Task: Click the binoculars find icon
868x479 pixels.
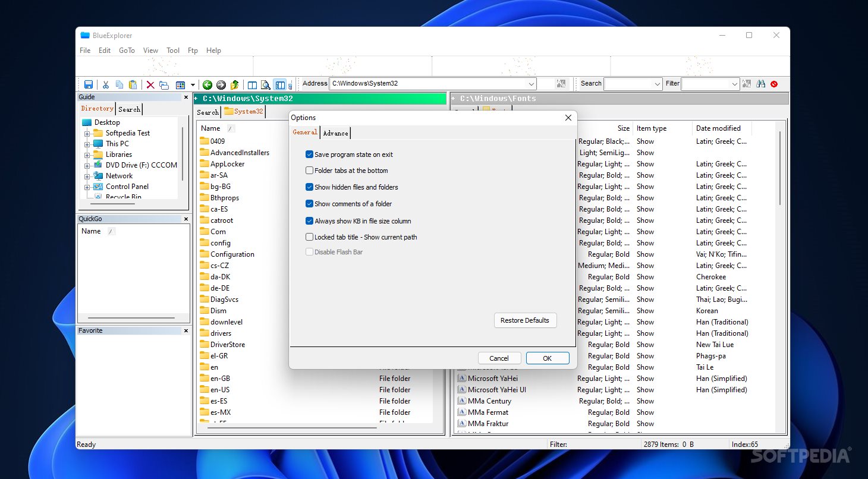Action: (760, 84)
